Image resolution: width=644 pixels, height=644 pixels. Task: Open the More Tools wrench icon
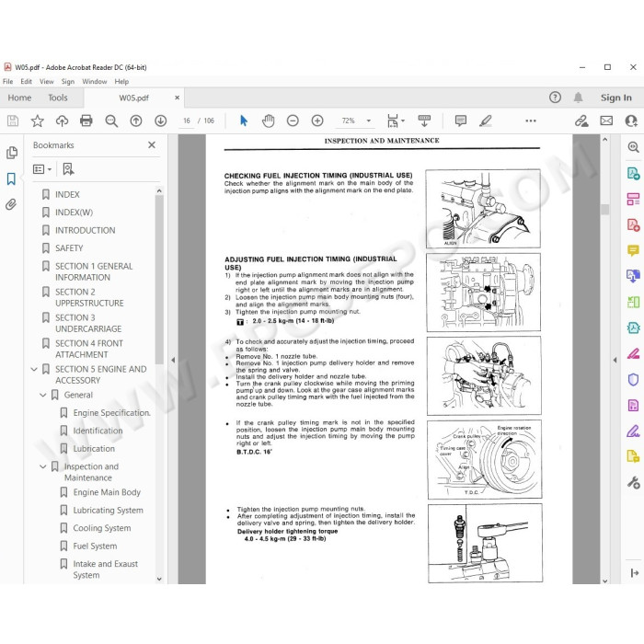point(633,482)
